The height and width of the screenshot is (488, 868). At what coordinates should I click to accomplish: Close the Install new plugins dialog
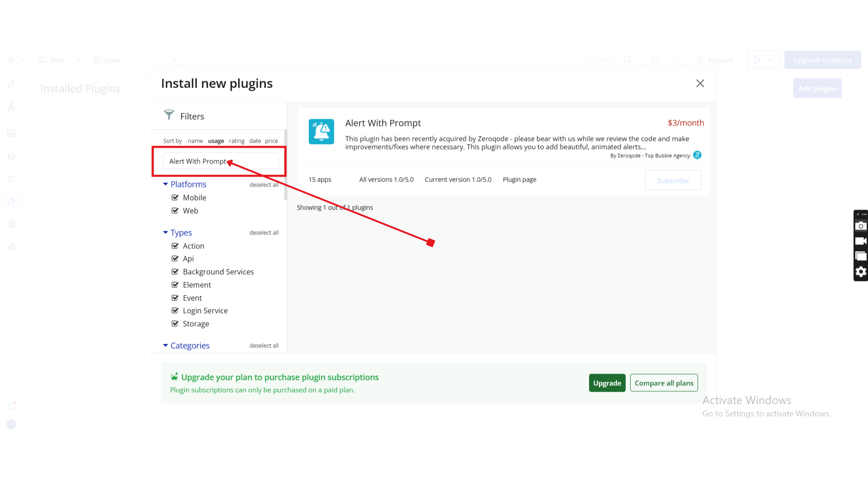click(700, 83)
